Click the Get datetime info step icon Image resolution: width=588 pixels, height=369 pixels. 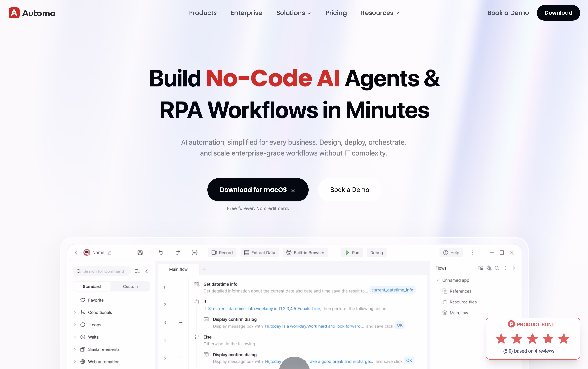[x=197, y=284]
